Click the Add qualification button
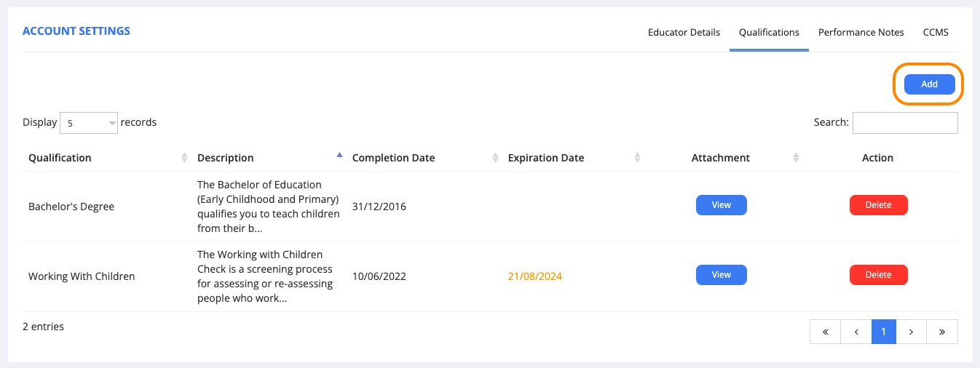Image resolution: width=980 pixels, height=368 pixels. pos(929,84)
